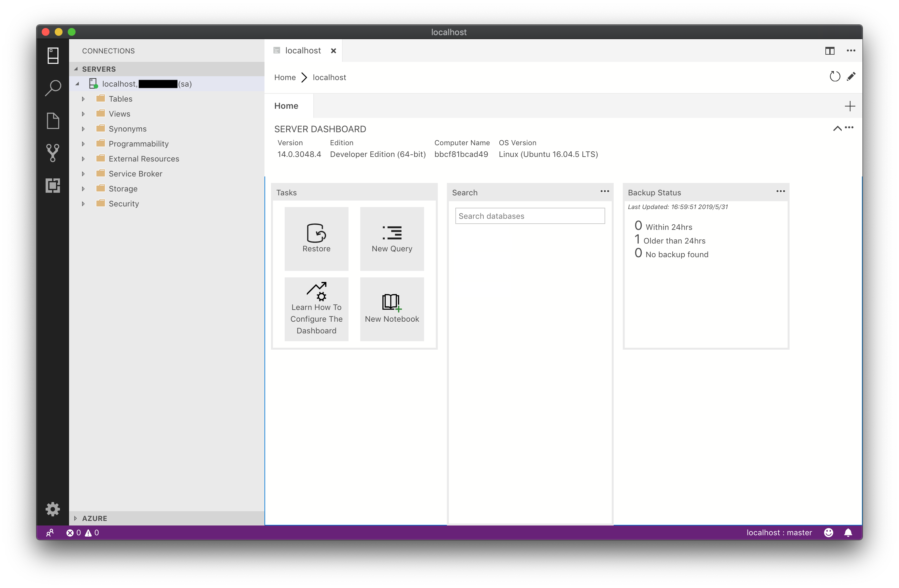Image resolution: width=899 pixels, height=588 pixels.
Task: Refresh the dashboard with the circular arrow icon
Action: (x=835, y=77)
